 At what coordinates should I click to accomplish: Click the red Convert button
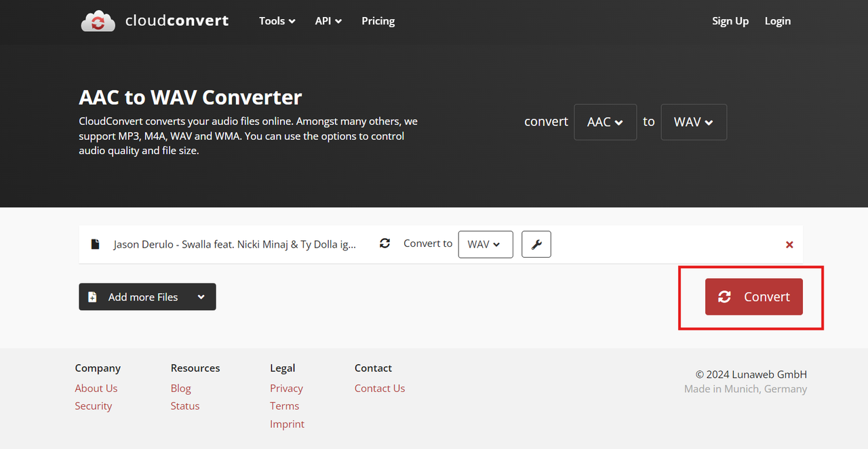click(x=754, y=297)
